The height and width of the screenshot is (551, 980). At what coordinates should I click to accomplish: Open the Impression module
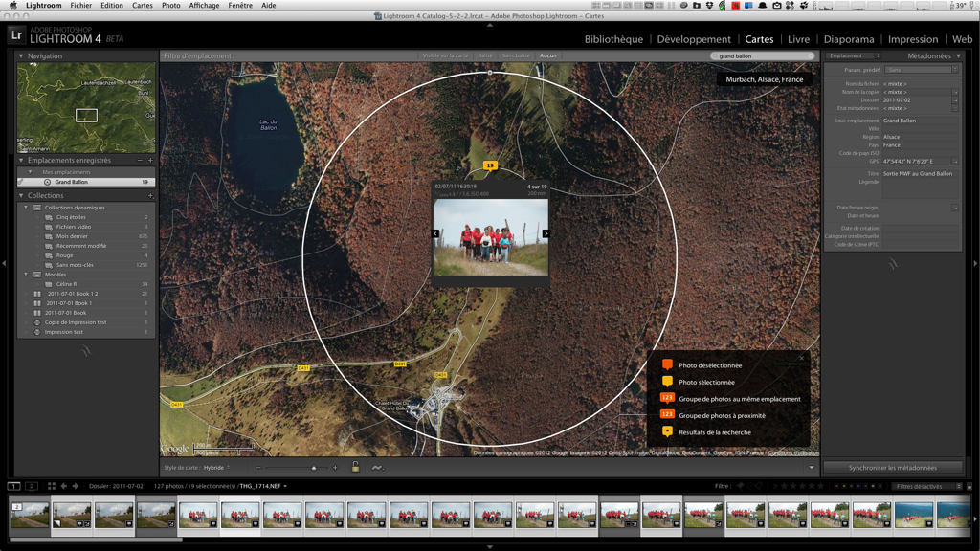tap(912, 39)
